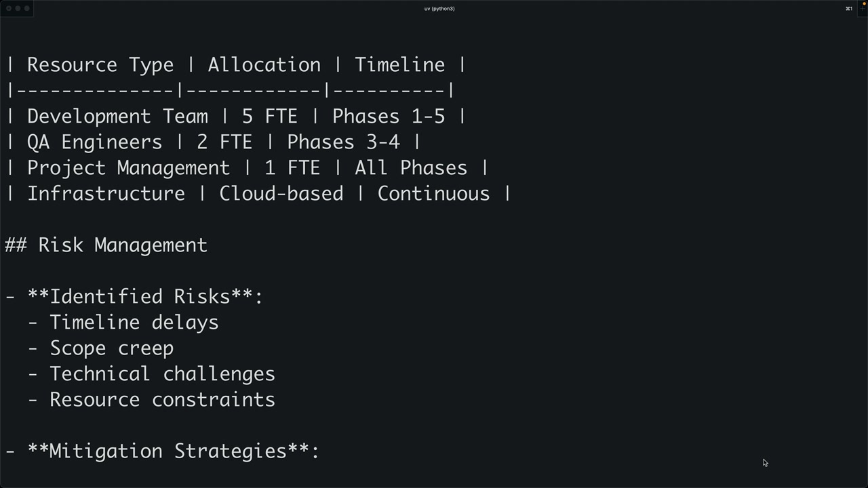Select the uv (python3) tab title

(439, 9)
